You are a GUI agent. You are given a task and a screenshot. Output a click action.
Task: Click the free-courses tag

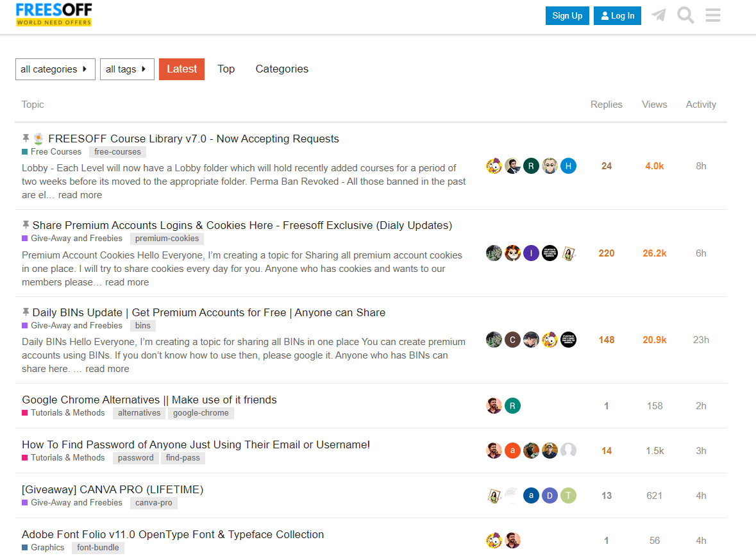click(x=117, y=152)
